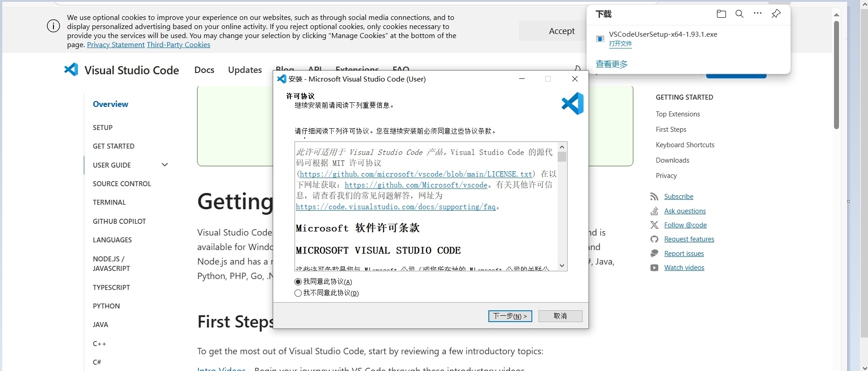The height and width of the screenshot is (371, 868).
Task: Open NODE.JS / JAVASCRIPT section
Action: click(111, 264)
